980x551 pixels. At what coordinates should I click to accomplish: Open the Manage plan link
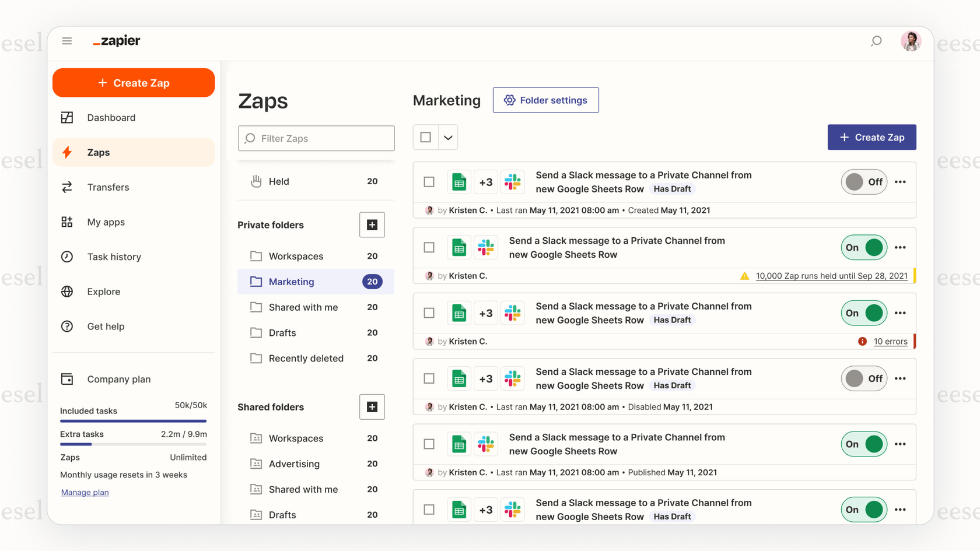tap(85, 492)
